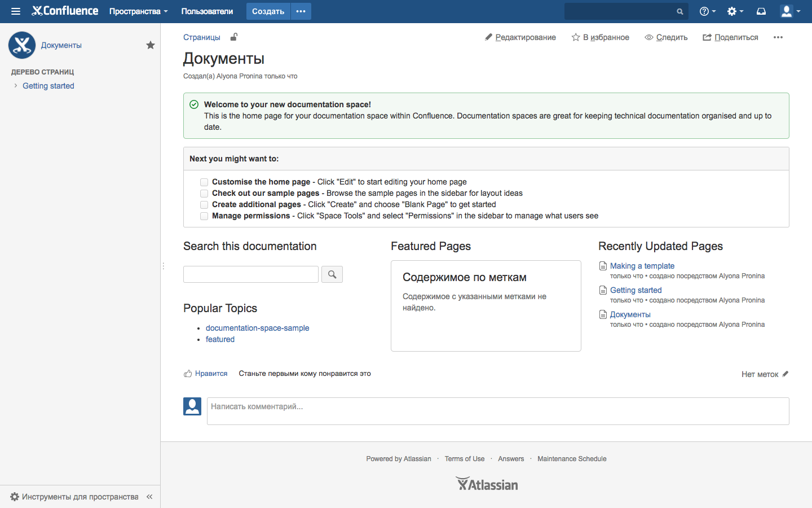Click the magnifier button for documentation search

coord(332,274)
